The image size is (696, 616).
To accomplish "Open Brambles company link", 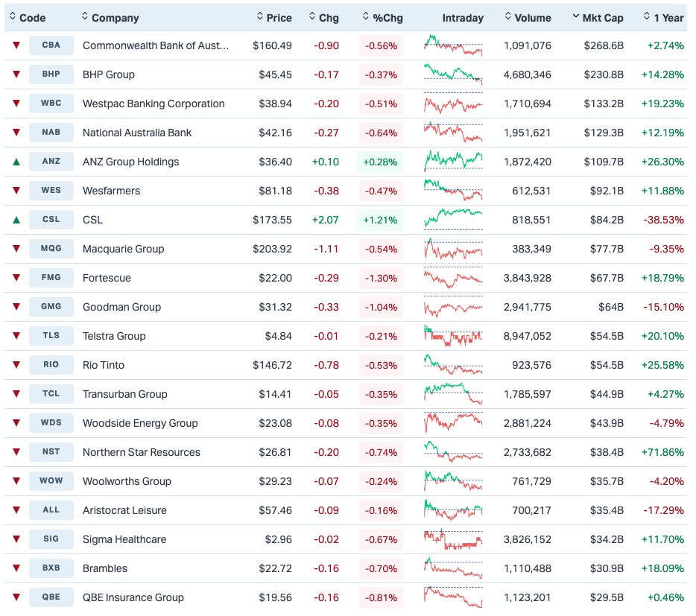I will (x=105, y=568).
